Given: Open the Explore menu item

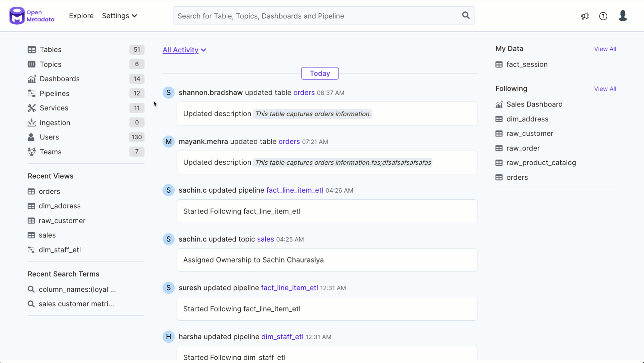Looking at the screenshot, I should pos(81,16).
